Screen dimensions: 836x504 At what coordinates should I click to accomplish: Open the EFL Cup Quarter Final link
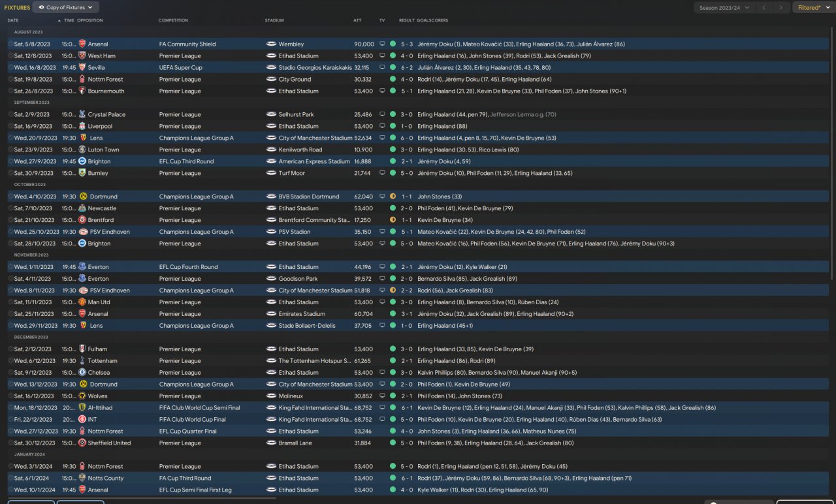point(188,432)
